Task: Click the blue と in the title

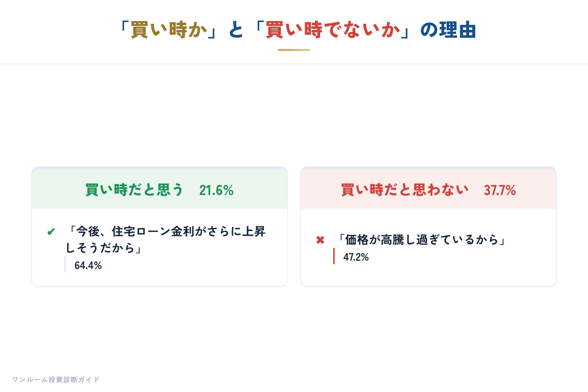Action: (x=236, y=30)
